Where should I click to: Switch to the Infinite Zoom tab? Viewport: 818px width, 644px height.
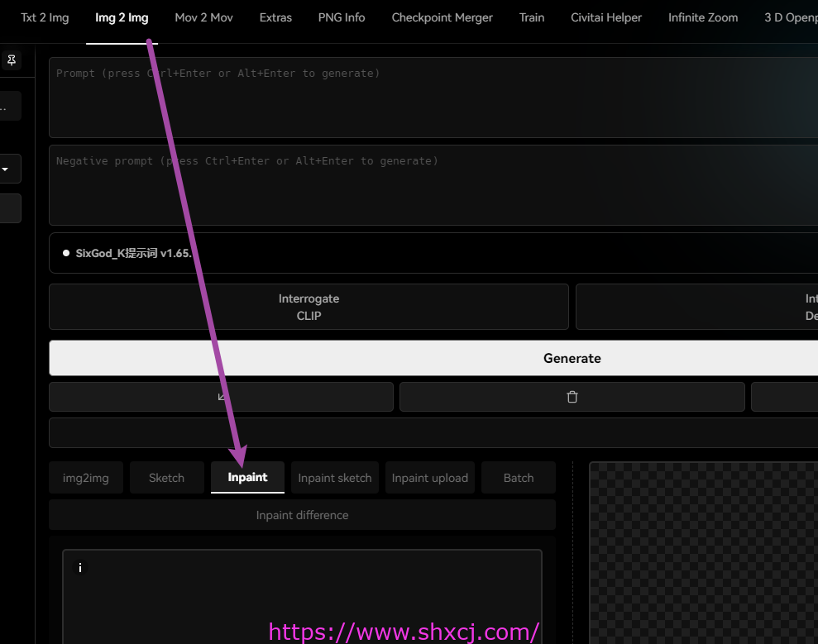coord(703,17)
